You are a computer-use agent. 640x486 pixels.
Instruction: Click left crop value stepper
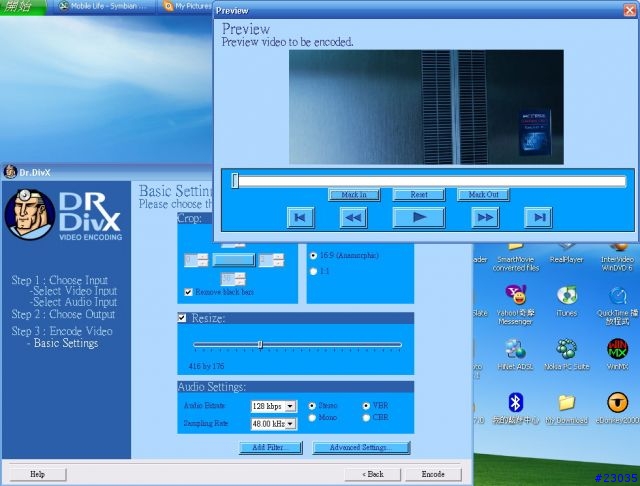tap(203, 260)
